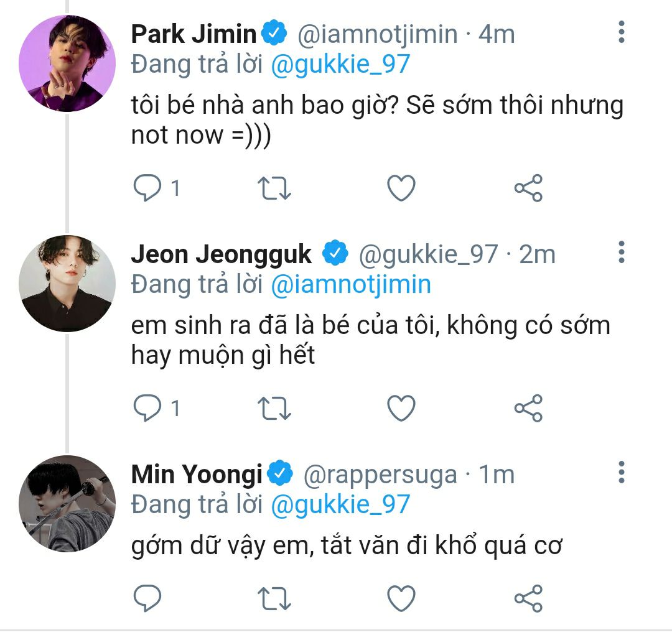Open more options for Min Yoongi's tweet
This screenshot has width=672, height=635.
coord(622,472)
